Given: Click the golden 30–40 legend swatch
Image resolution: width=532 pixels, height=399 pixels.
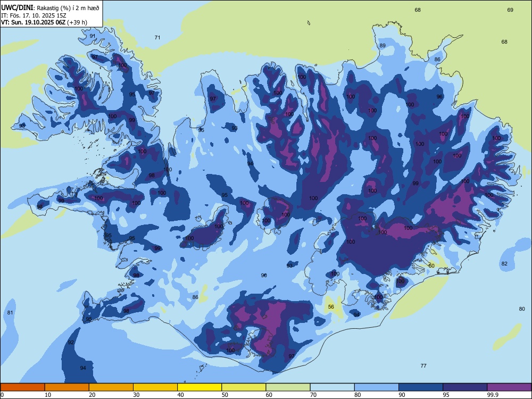Looking at the screenshot, I should tap(155, 387).
